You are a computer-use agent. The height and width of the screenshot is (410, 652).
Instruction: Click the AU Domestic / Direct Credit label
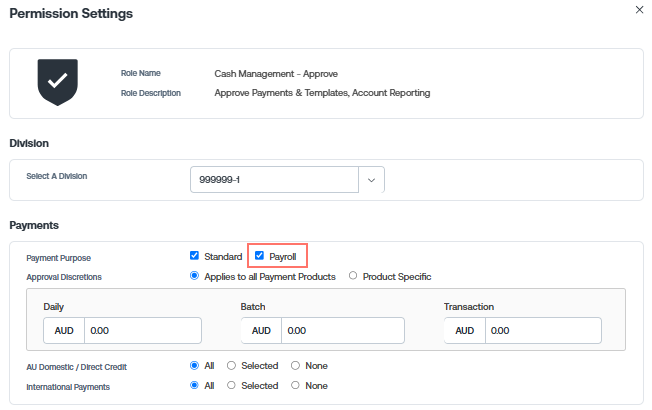click(77, 367)
